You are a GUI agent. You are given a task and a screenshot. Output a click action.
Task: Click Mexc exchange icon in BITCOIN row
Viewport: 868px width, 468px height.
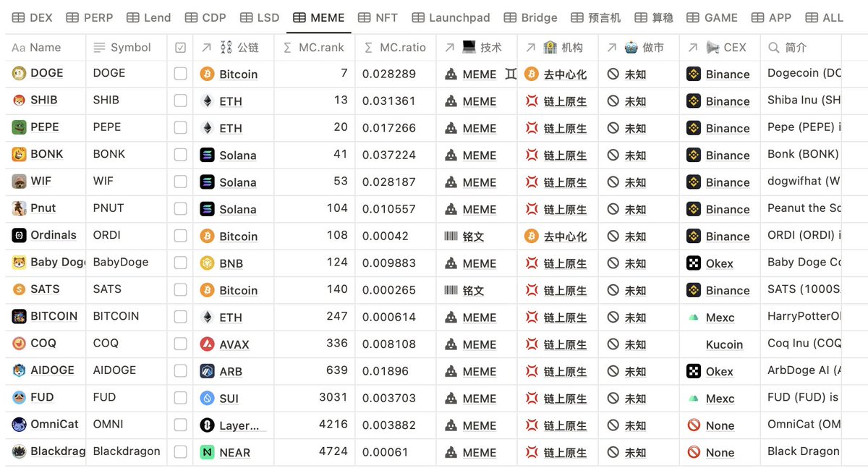[694, 318]
